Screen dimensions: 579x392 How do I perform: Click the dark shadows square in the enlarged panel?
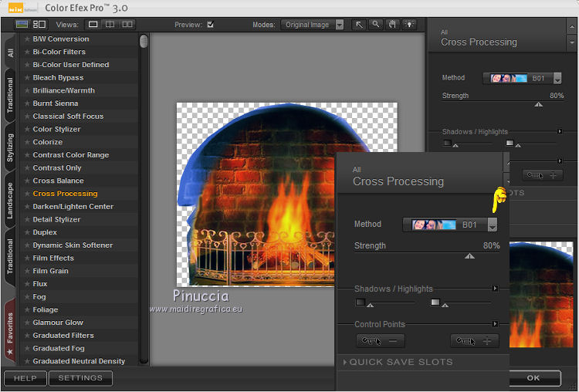coord(360,302)
